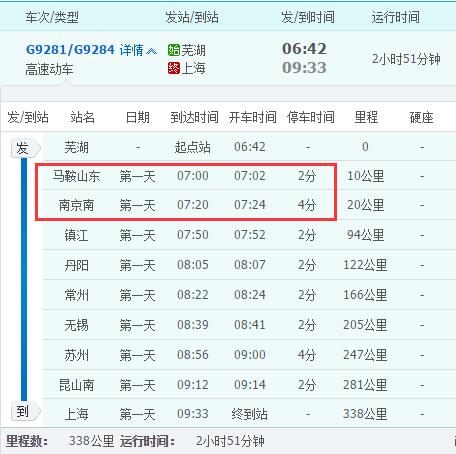Select the 车次/类型 column header

(x=52, y=17)
